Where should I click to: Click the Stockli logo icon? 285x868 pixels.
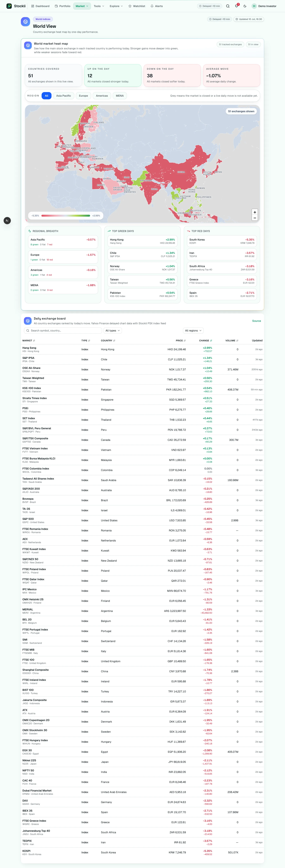tap(9, 6)
